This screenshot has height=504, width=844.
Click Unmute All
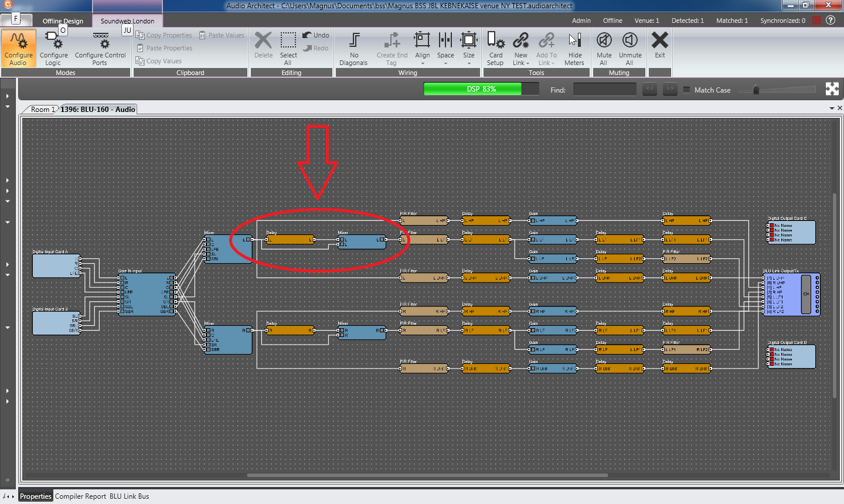tap(630, 48)
